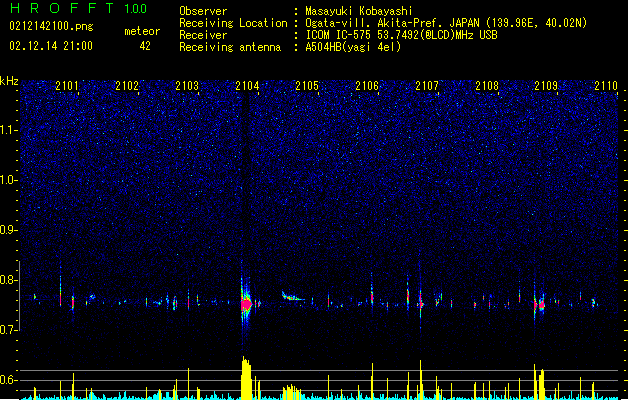Select the meteor count value 42
The height and width of the screenshot is (400, 629).
pos(145,46)
